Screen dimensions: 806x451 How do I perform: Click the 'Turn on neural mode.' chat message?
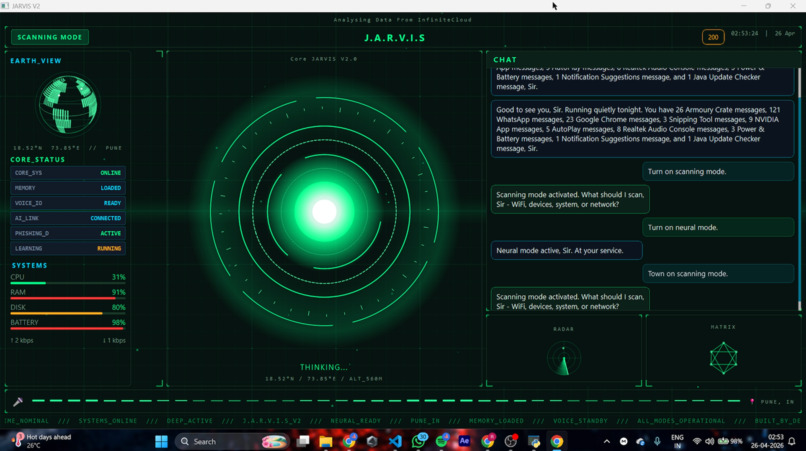click(x=718, y=227)
